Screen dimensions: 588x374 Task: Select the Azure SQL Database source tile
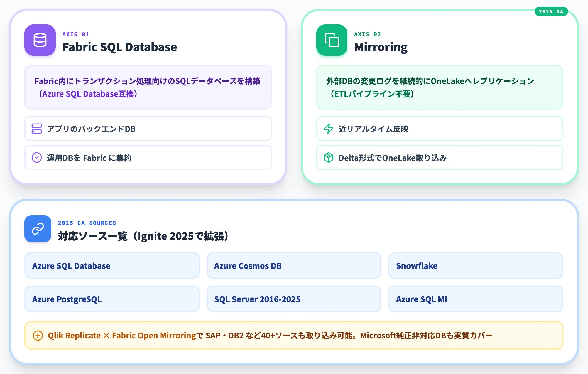[x=112, y=265]
